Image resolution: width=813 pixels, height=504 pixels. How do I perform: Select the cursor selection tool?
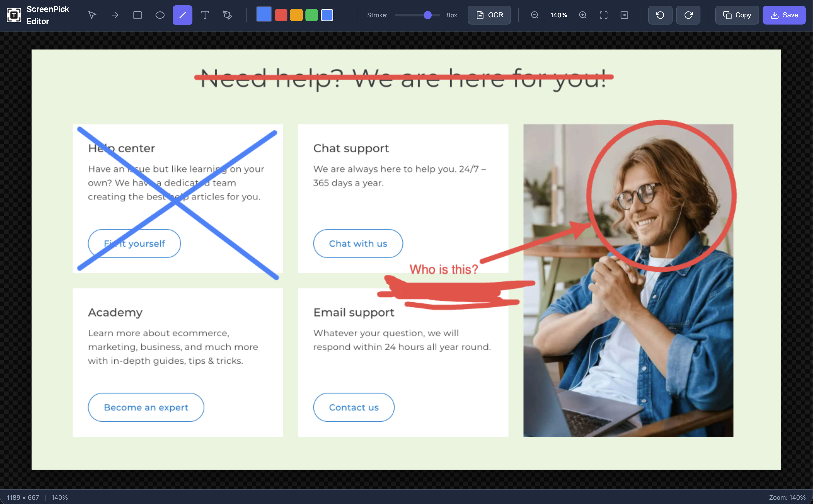pos(92,15)
